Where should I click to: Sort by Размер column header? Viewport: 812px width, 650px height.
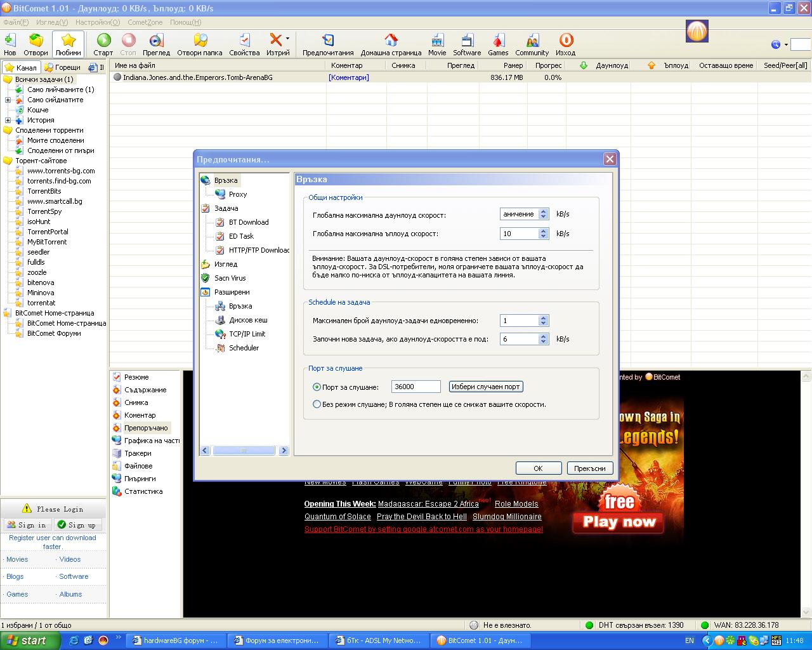coord(513,65)
